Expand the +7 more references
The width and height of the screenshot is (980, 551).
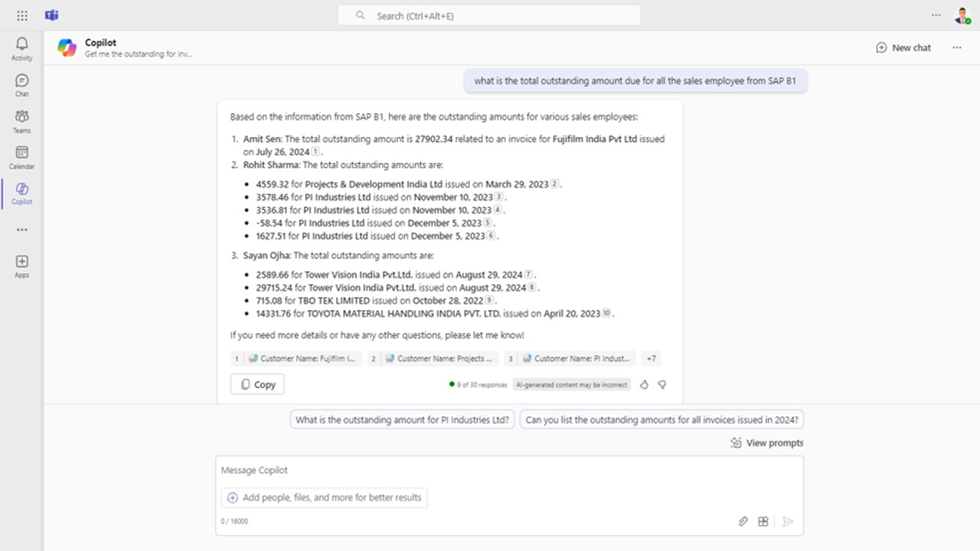[x=651, y=358]
